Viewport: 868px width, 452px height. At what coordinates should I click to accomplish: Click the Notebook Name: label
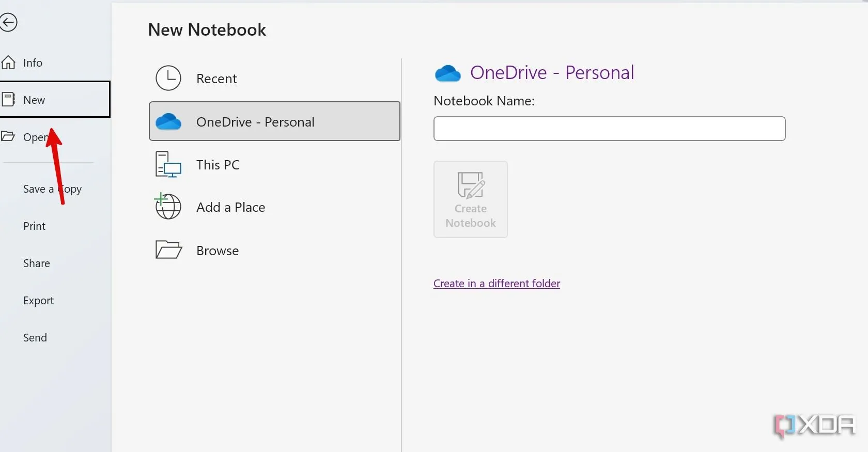(x=484, y=101)
